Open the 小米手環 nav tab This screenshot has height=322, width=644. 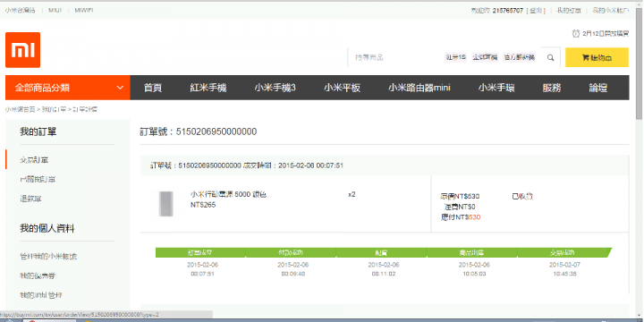(x=496, y=88)
